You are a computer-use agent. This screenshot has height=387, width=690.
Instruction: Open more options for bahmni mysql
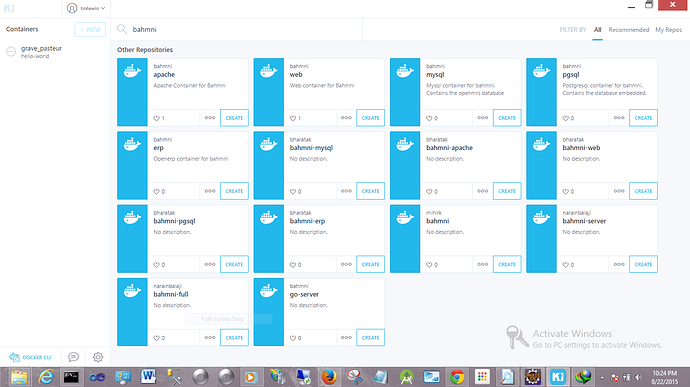[x=483, y=118]
